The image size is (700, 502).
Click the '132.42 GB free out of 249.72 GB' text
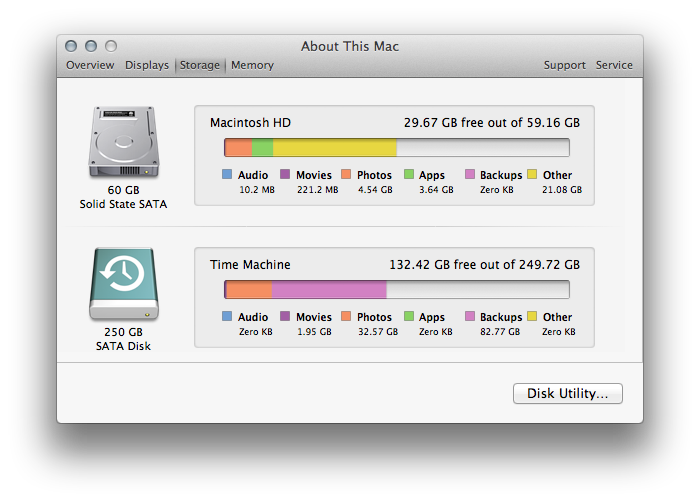coord(484,265)
